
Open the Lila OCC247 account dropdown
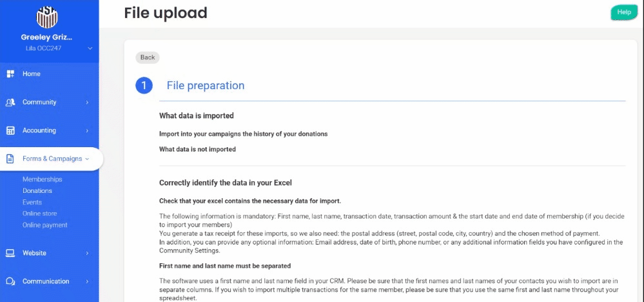coord(90,48)
